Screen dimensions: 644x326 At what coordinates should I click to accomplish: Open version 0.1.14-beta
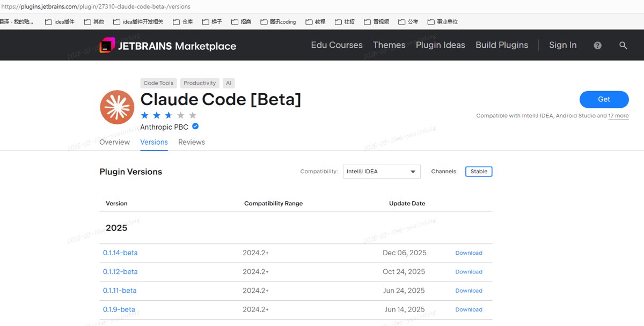point(120,253)
